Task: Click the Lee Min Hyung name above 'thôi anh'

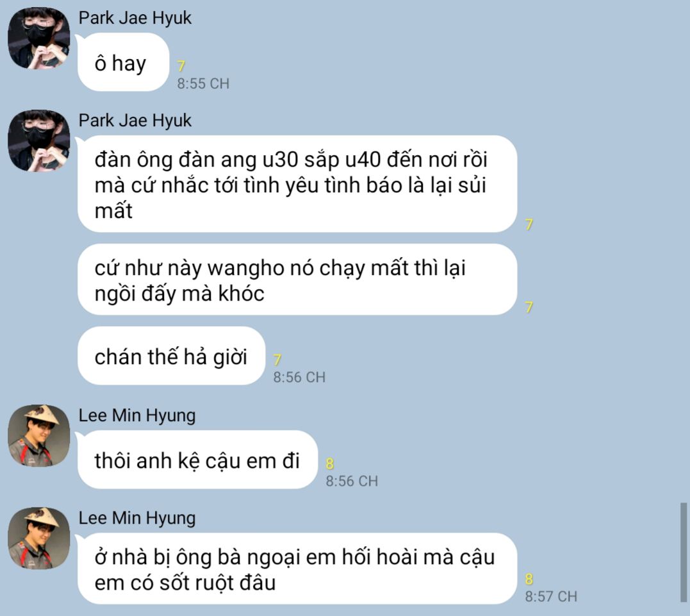Action: pos(137,415)
